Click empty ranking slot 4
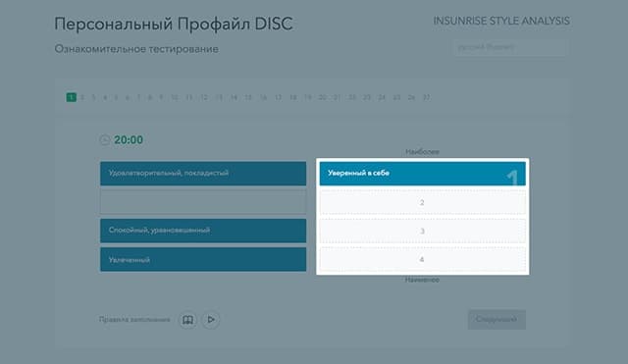 point(423,259)
